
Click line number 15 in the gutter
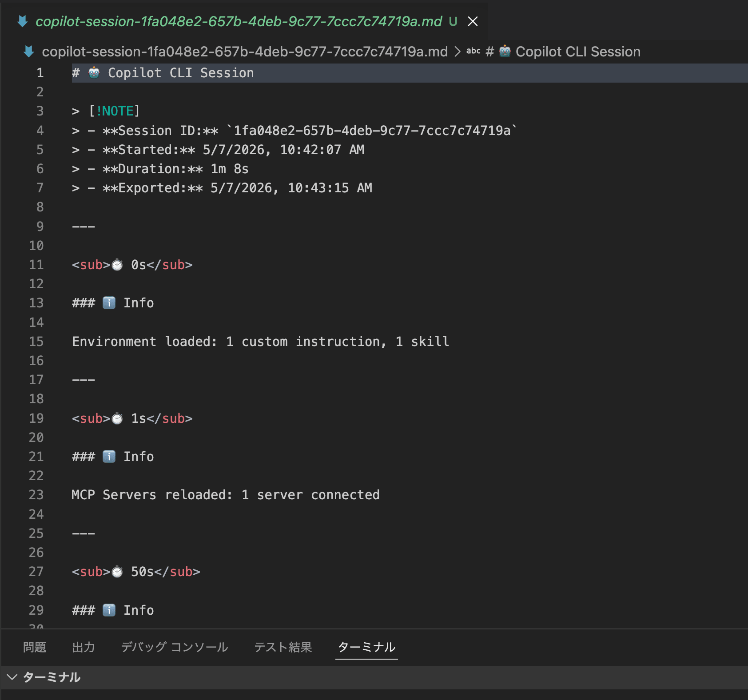point(36,342)
